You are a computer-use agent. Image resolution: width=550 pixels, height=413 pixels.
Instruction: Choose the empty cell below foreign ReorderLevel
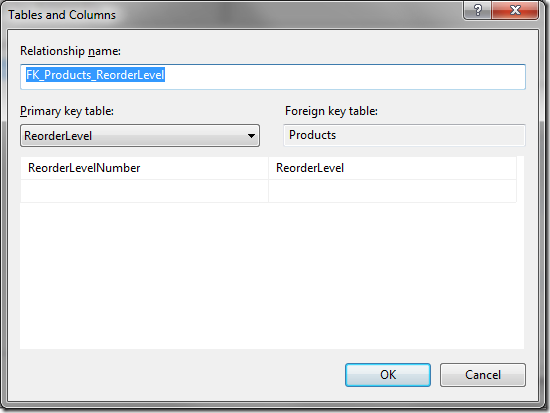coord(393,191)
